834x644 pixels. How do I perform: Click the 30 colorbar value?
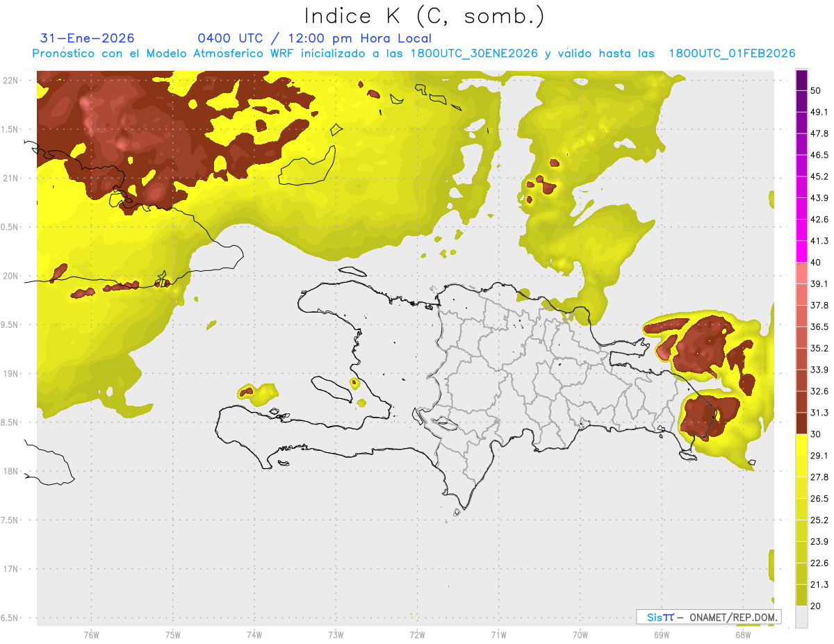(816, 434)
